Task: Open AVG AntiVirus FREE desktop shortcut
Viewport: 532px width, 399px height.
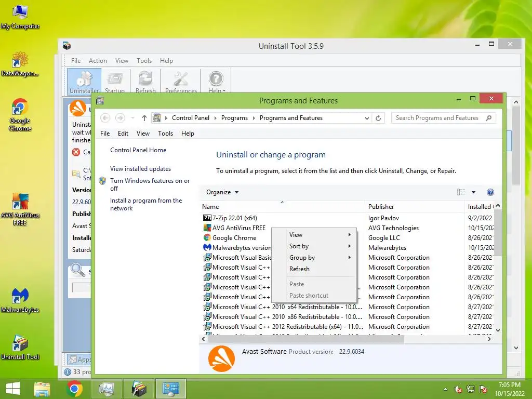Action: click(20, 209)
